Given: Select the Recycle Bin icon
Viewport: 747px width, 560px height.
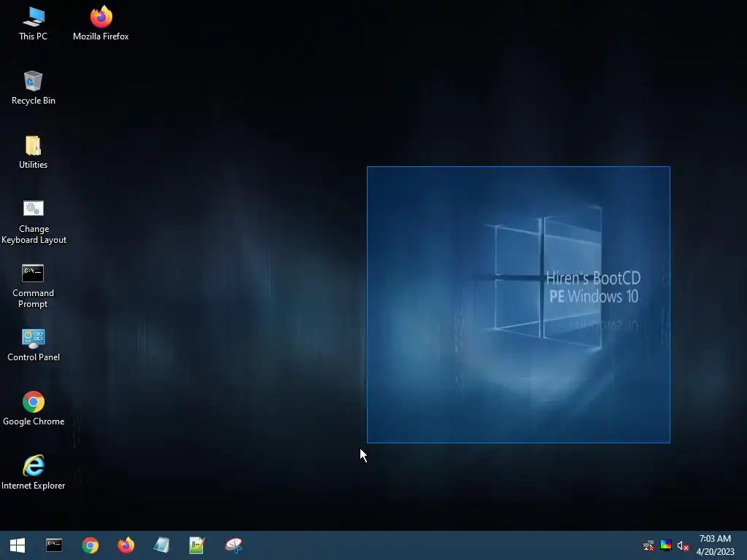Looking at the screenshot, I should (34, 88).
